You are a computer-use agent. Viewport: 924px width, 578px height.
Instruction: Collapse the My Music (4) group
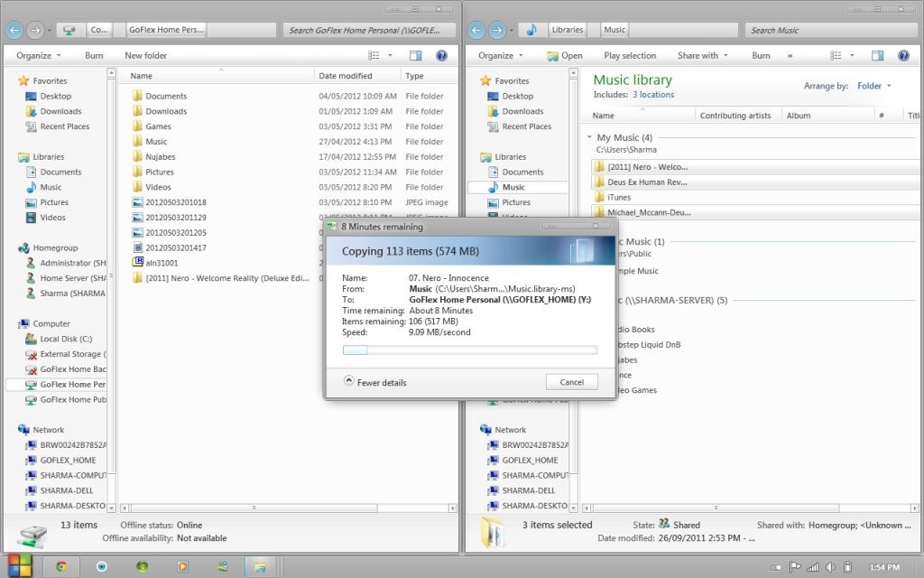click(x=588, y=137)
